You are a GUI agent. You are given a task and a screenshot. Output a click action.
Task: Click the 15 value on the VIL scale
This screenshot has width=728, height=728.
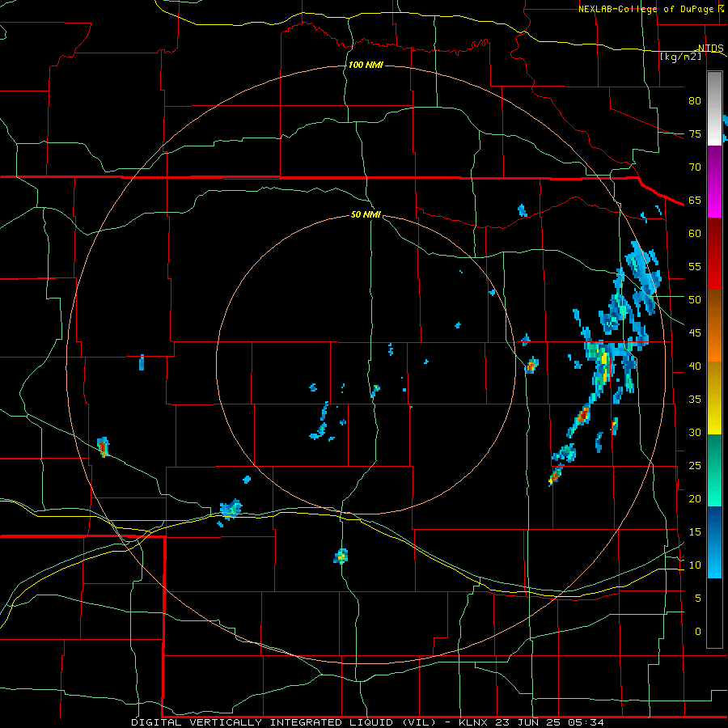coord(695,532)
